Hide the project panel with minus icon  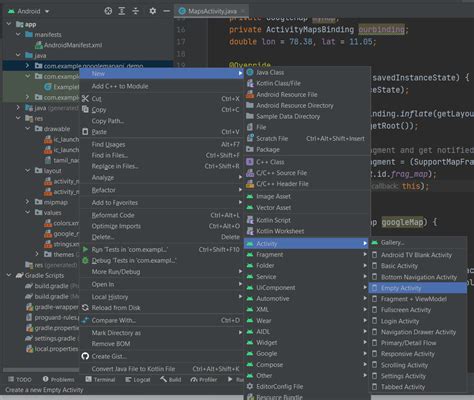pyautogui.click(x=166, y=11)
